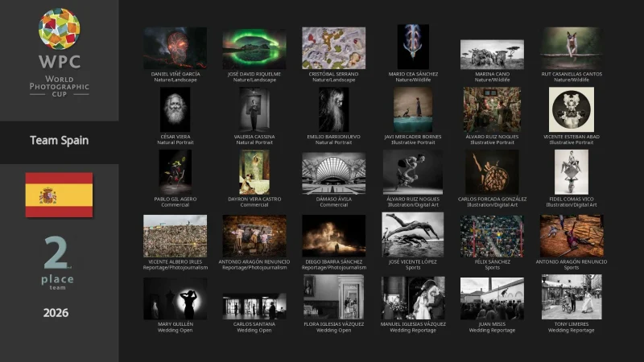Select César Viera's Natural Portrait thumbnail
This screenshot has width=644, height=362.
tap(175, 110)
